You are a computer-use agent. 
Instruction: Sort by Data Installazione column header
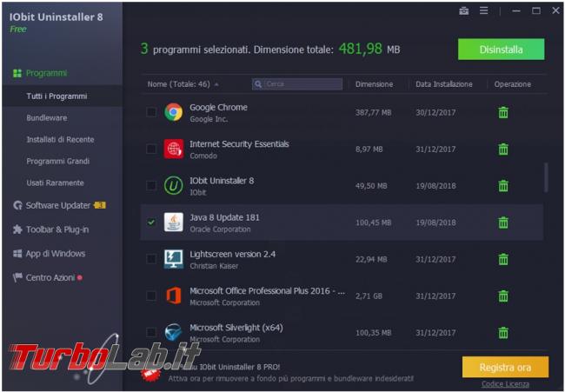point(444,84)
